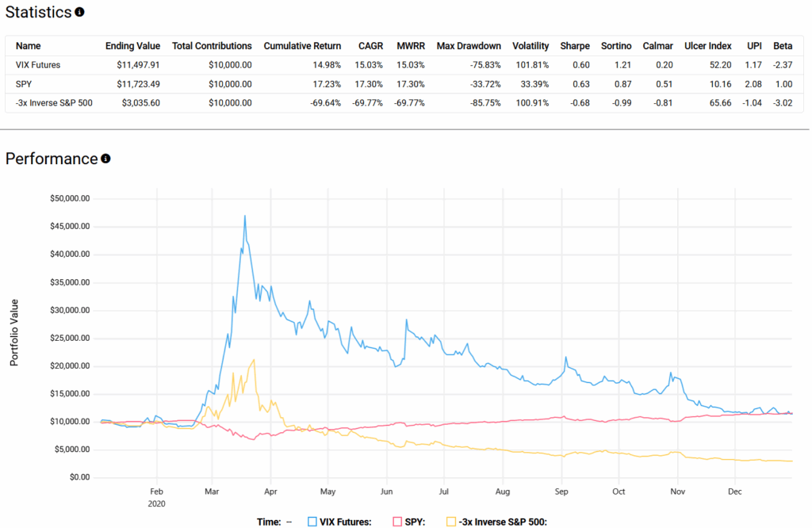812x528 pixels.
Task: Sort table by Ending Value column header
Action: [132, 46]
